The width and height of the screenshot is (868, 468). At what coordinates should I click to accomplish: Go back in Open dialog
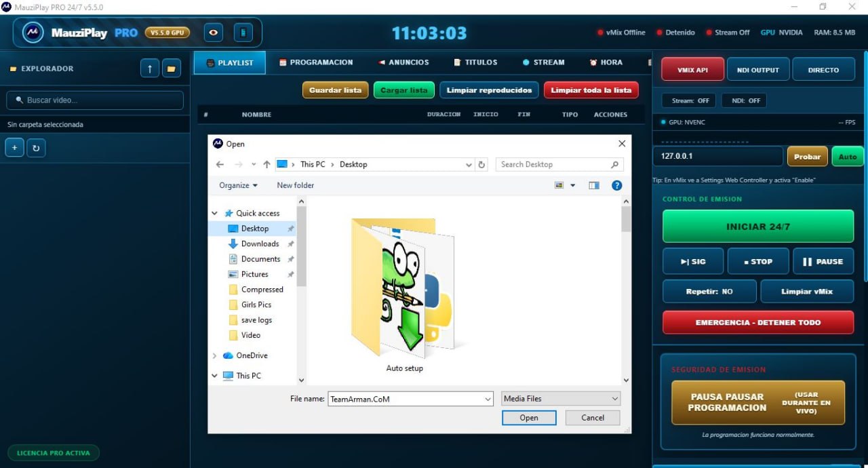coord(220,164)
